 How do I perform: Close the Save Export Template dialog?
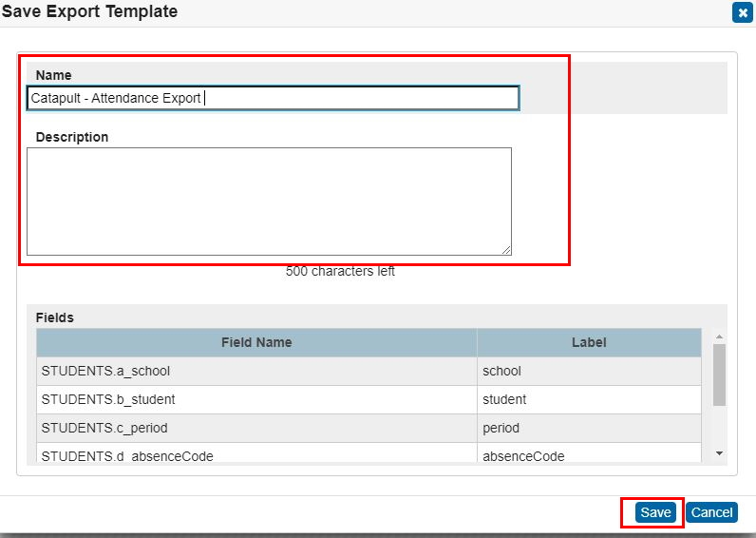pyautogui.click(x=742, y=12)
